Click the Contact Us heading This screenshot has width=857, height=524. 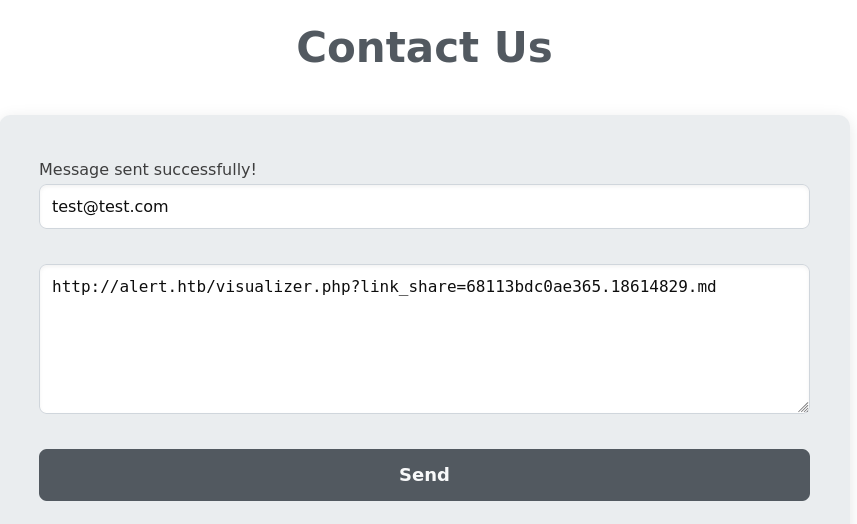coord(424,48)
